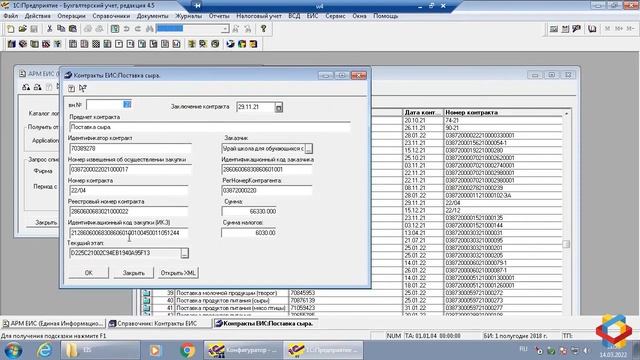The width and height of the screenshot is (640, 360).
Task: Open the Chrome icon on taskbar
Action: point(188,350)
